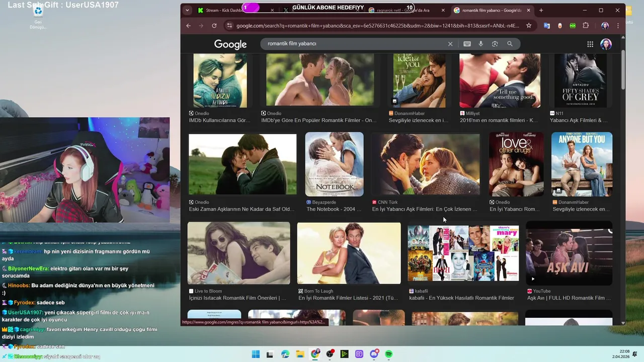644x362 pixels.
Task: Open the Chrome profile avatar in toolbar
Action: (x=605, y=26)
